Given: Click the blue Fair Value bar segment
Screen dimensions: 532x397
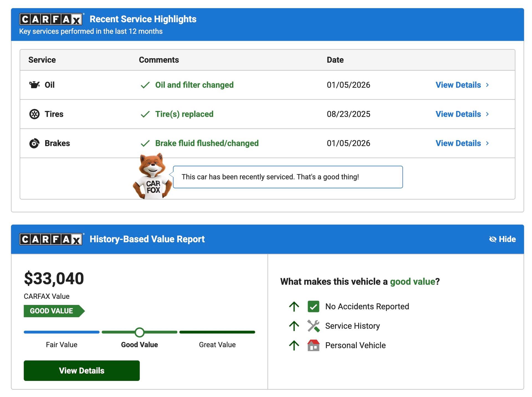Looking at the screenshot, I should tap(62, 332).
